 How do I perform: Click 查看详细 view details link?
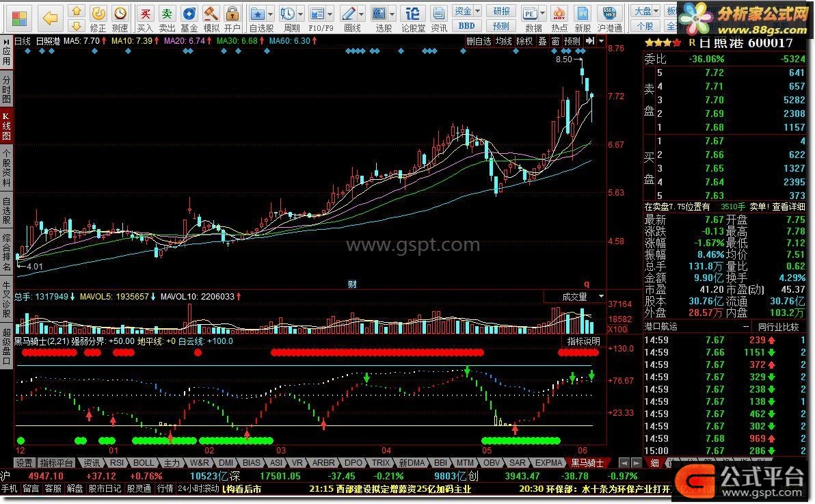(788, 207)
